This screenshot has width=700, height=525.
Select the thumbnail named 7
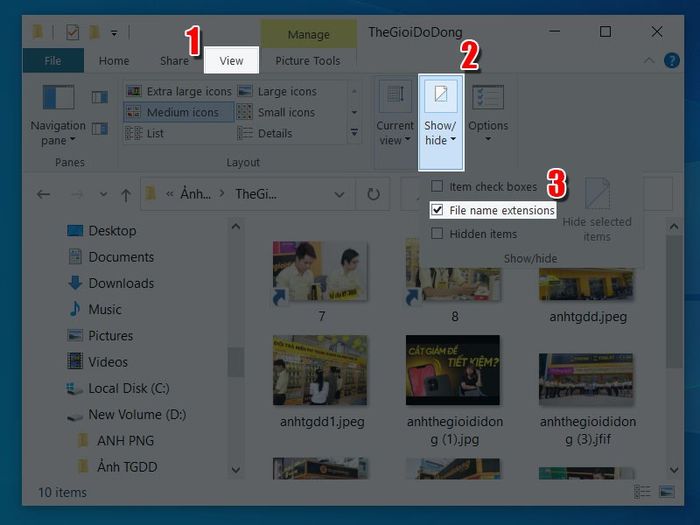321,282
